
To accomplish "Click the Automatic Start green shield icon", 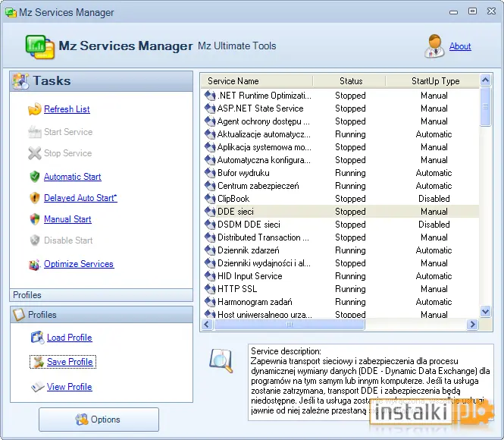I will [34, 177].
